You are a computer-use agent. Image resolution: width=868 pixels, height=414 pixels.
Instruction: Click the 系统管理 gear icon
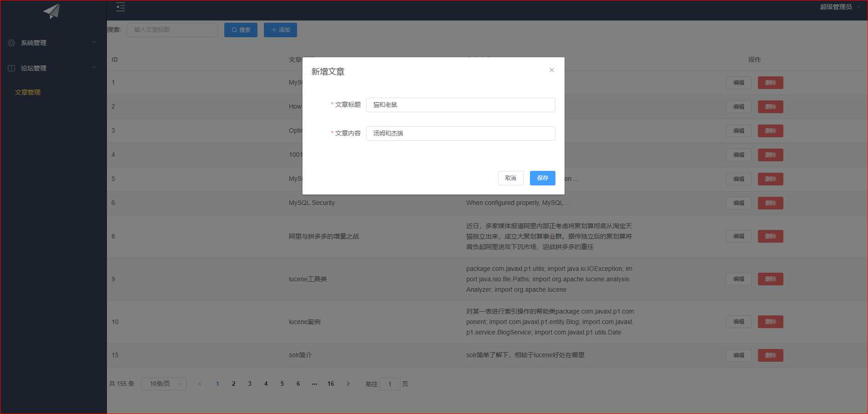(11, 43)
